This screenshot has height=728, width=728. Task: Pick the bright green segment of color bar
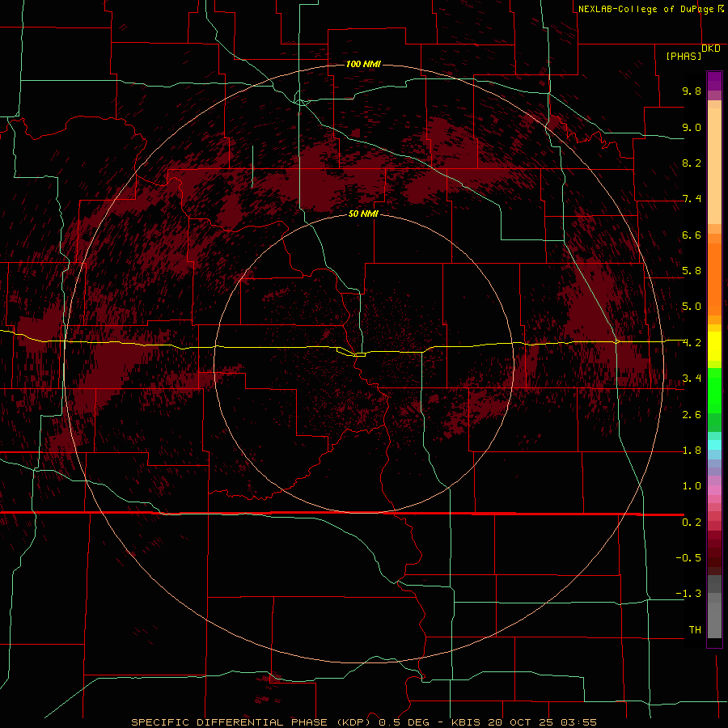(x=714, y=390)
